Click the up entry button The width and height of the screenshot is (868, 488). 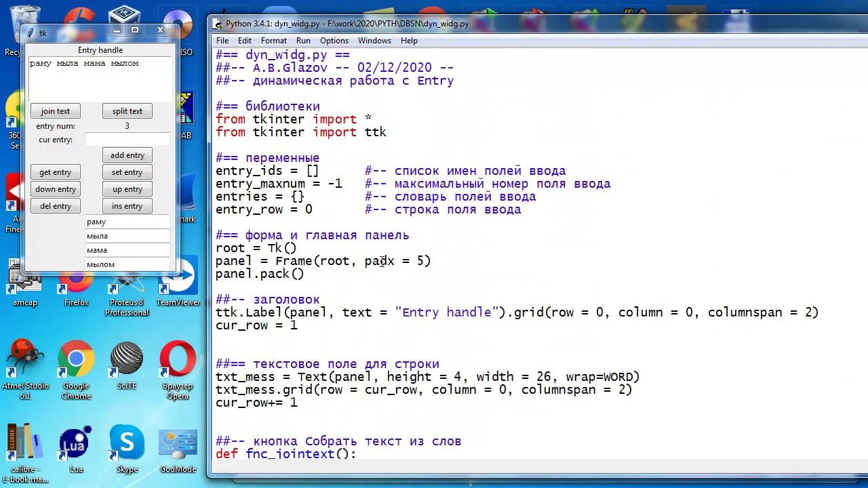[127, 189]
